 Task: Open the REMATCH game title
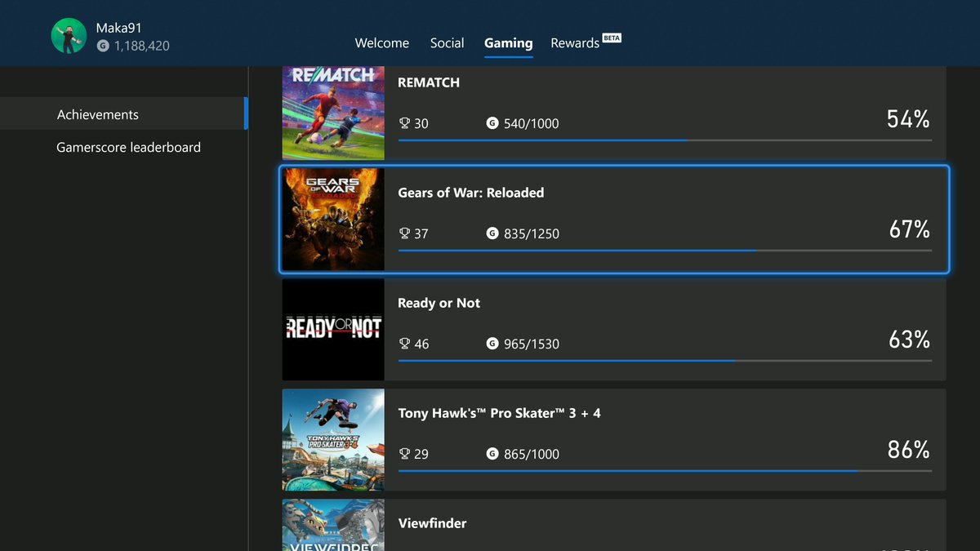pos(429,82)
